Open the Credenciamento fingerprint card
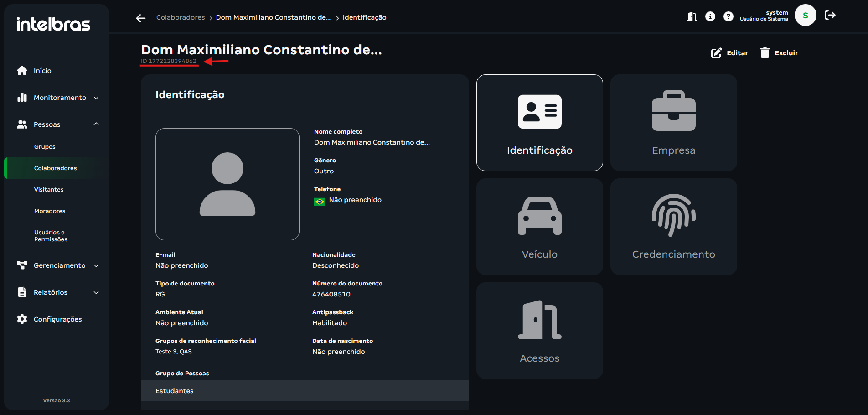868x415 pixels. [673, 227]
